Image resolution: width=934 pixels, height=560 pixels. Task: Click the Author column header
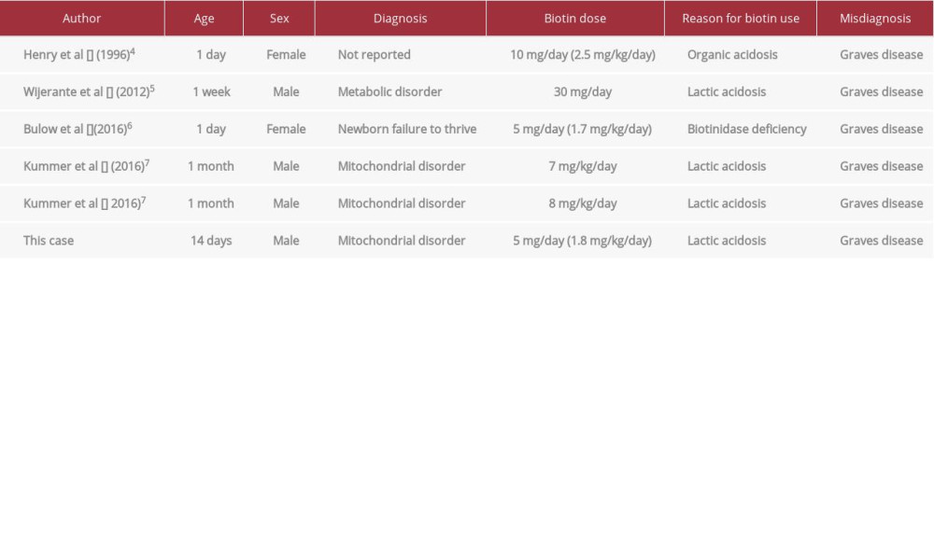[x=81, y=19]
